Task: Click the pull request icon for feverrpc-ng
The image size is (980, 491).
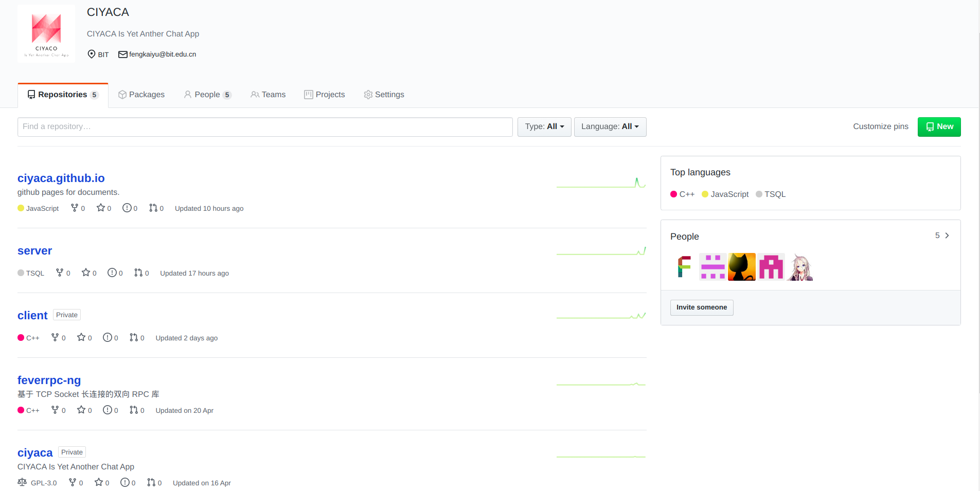Action: pos(134,410)
